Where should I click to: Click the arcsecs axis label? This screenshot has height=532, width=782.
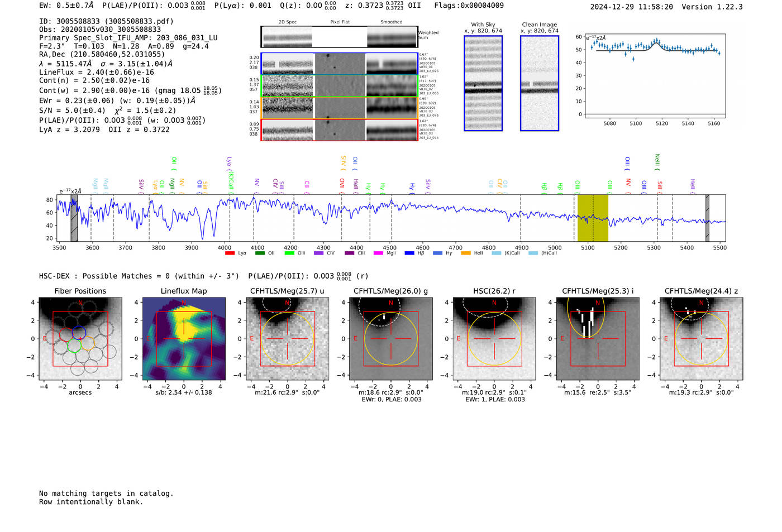pyautogui.click(x=80, y=392)
